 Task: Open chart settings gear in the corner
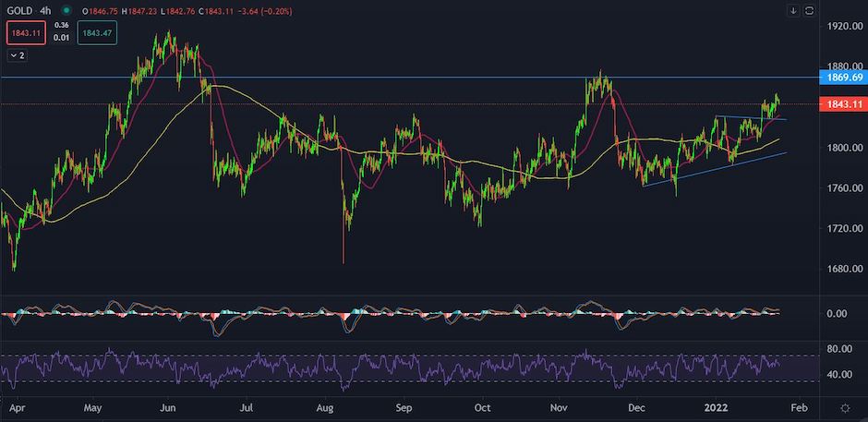pos(845,408)
